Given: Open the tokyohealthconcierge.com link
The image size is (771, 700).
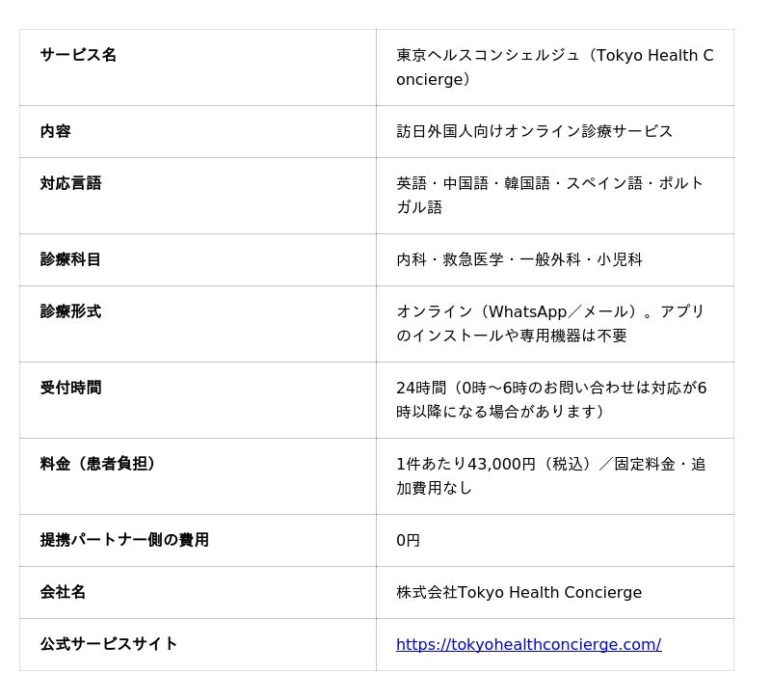Looking at the screenshot, I should point(528,644).
